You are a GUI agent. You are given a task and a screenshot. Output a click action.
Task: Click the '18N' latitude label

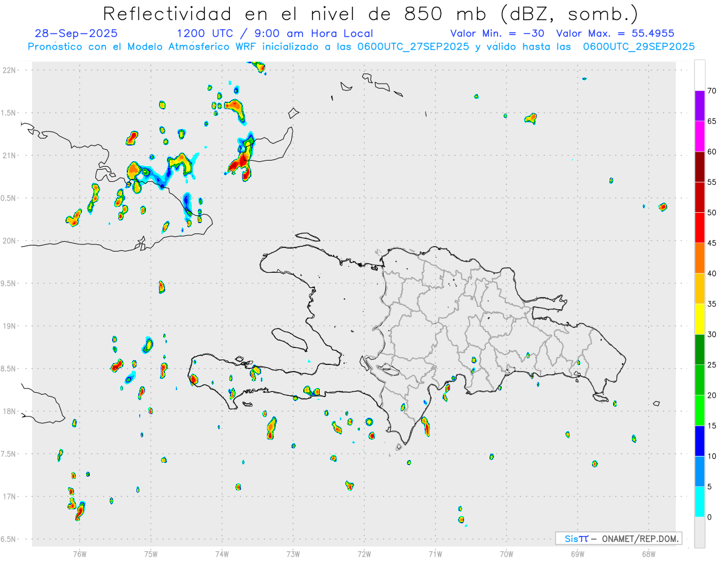[9, 412]
